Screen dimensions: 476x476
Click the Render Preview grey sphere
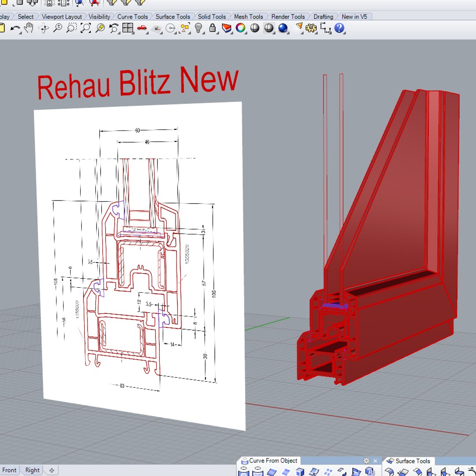[269, 28]
